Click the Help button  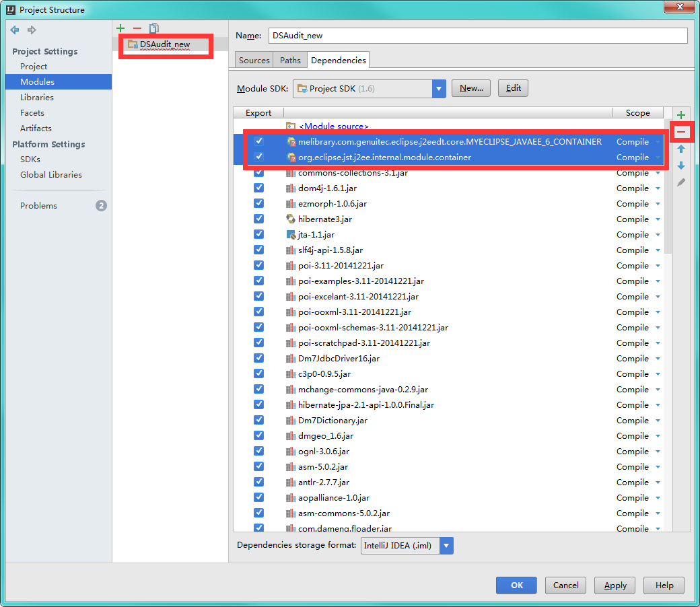pyautogui.click(x=664, y=585)
